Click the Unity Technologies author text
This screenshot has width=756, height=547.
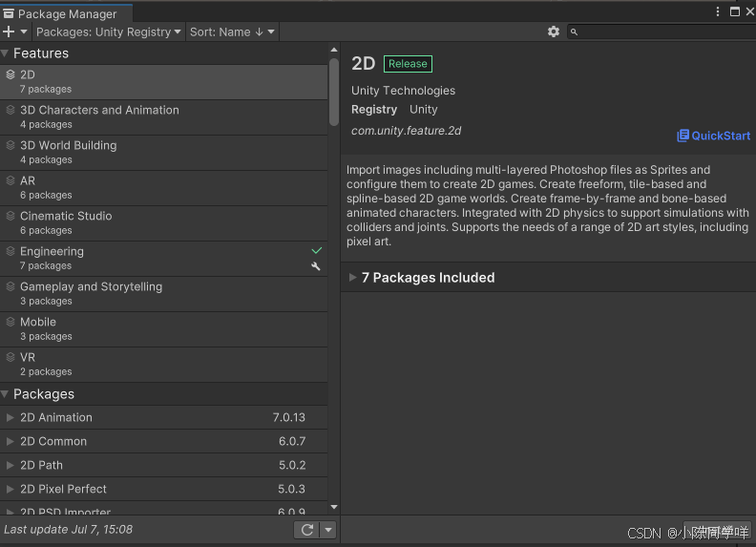pyautogui.click(x=403, y=91)
